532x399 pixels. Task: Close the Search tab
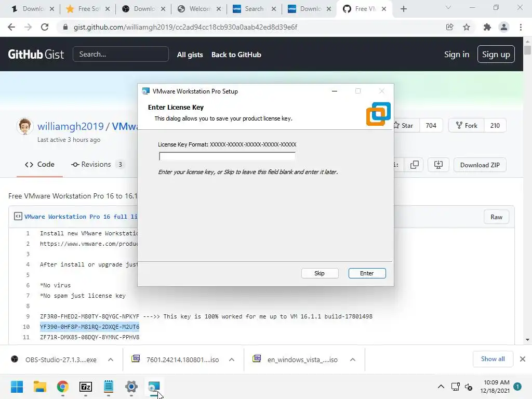pos(274,9)
